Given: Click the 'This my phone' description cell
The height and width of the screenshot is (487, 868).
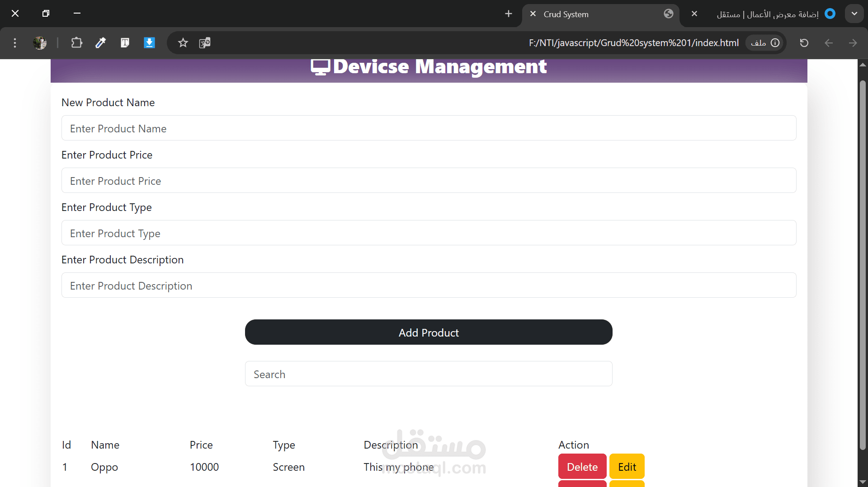Looking at the screenshot, I should point(399,467).
